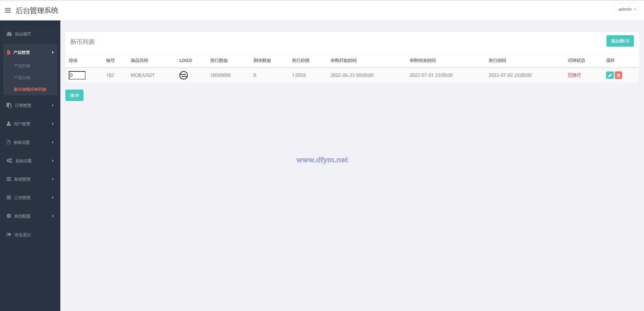The height and width of the screenshot is (311, 644).
Task: Expand the 公告管理 menu arrow
Action: coord(53,198)
